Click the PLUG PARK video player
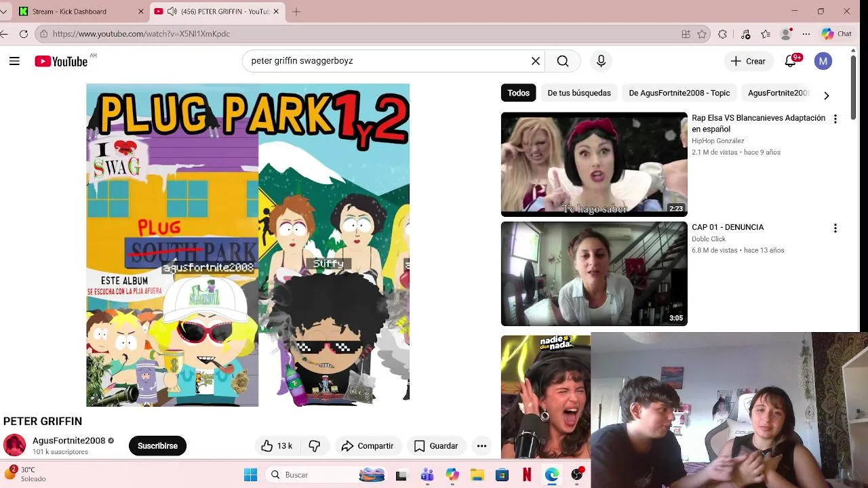868x488 pixels. point(248,245)
